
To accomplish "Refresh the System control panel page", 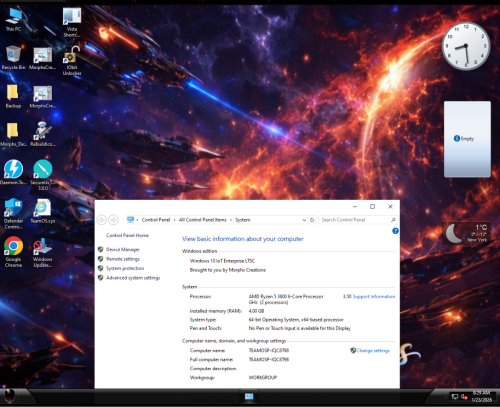I will point(312,220).
